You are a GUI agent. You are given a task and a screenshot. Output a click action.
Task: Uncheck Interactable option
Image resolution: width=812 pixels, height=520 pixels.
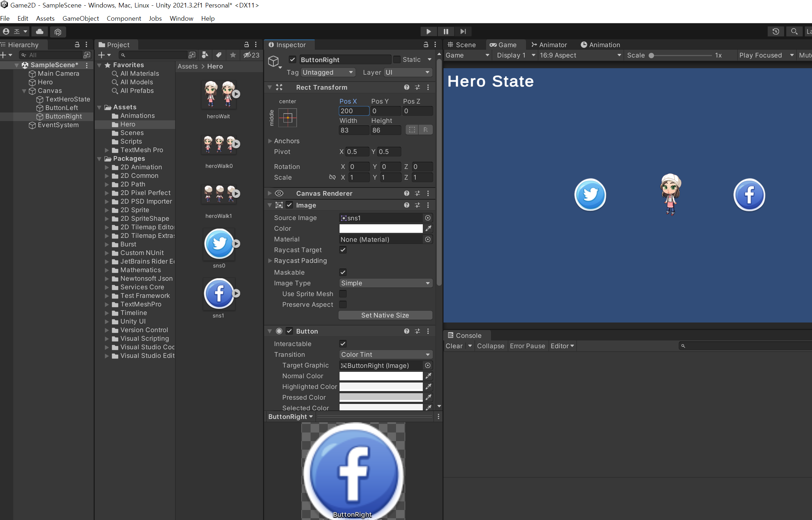pyautogui.click(x=343, y=344)
